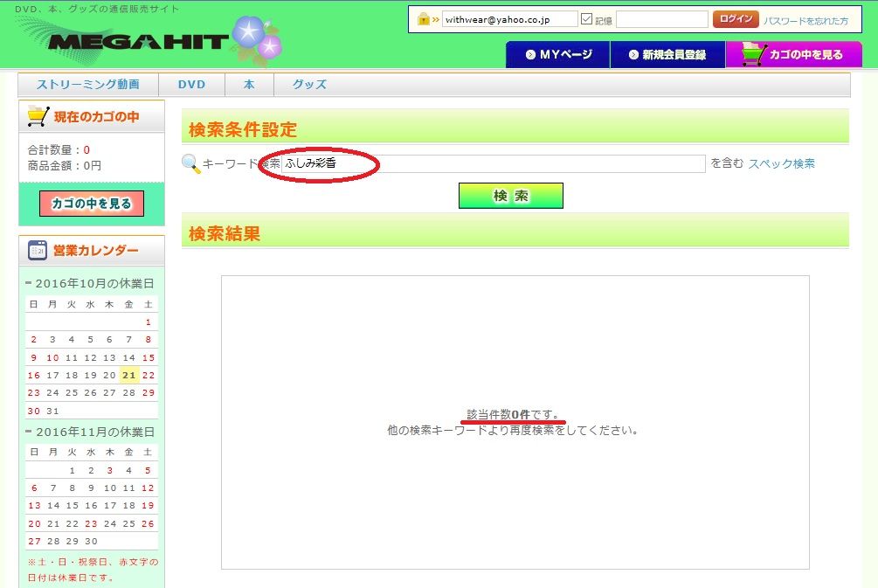This screenshot has width=878, height=588.
Task: Focus the password input field
Action: [662, 19]
